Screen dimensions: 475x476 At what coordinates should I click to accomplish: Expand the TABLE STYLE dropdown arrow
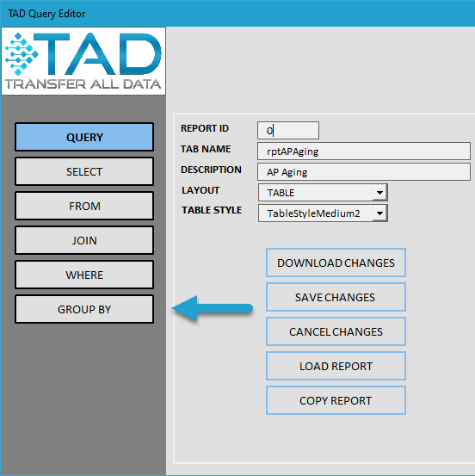point(379,213)
